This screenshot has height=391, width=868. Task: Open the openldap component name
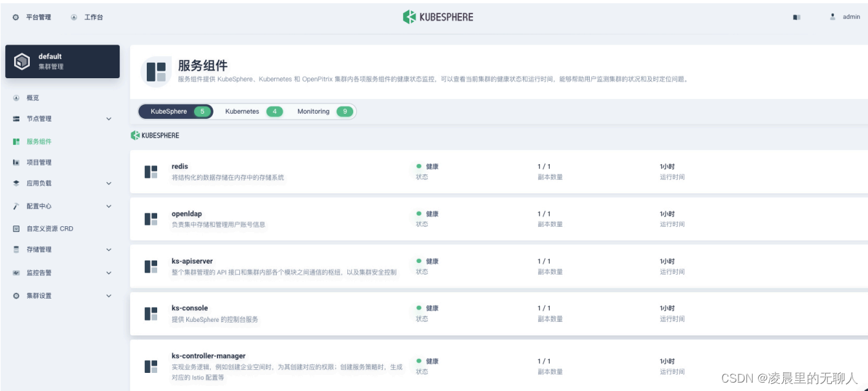(x=186, y=214)
